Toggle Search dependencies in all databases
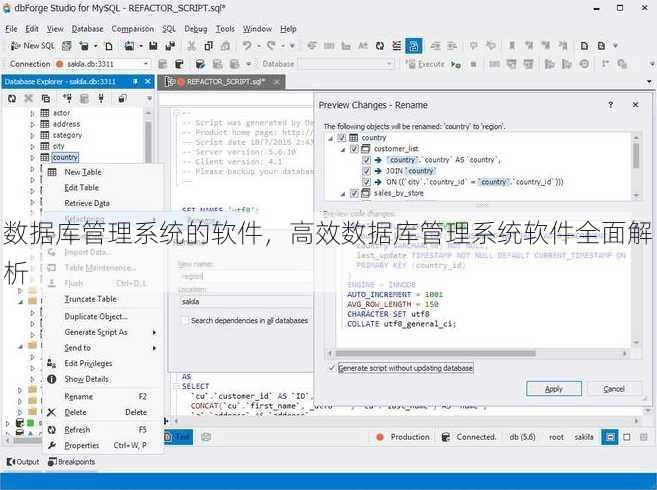 [x=185, y=321]
